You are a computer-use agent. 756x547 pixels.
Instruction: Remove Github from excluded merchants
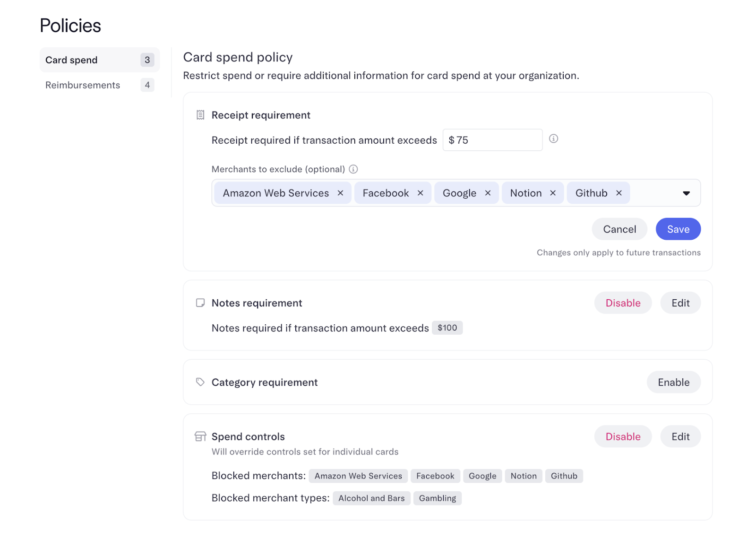[619, 193]
